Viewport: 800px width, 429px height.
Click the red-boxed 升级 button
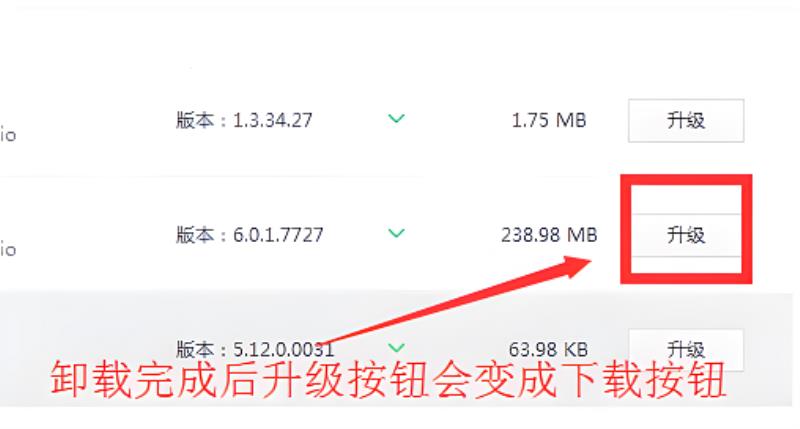pos(686,235)
